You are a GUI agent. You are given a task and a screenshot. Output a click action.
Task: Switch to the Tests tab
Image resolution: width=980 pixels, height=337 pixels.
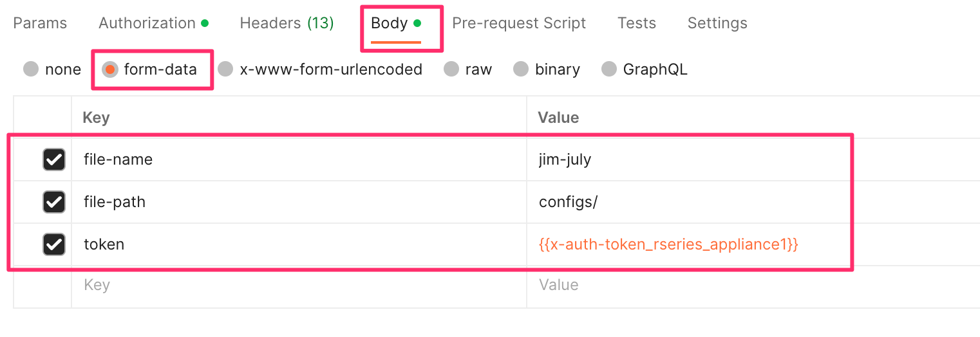coord(636,23)
